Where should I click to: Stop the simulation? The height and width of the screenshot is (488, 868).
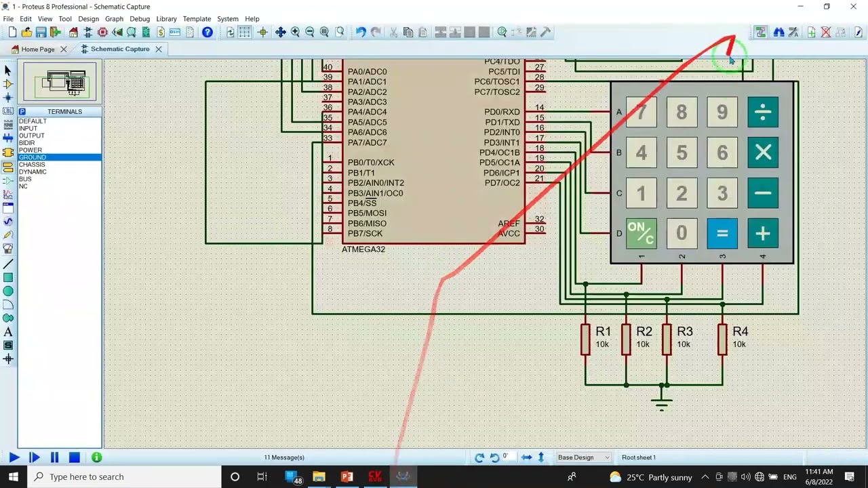point(75,457)
